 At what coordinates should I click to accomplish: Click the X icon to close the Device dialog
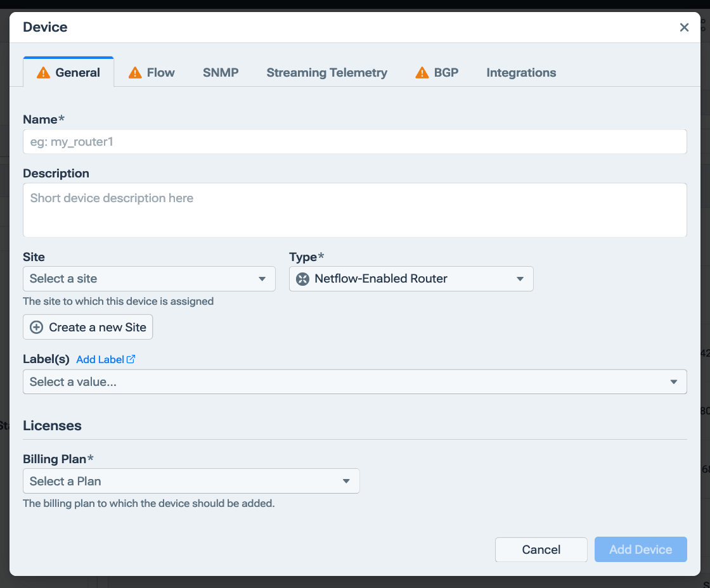(684, 27)
